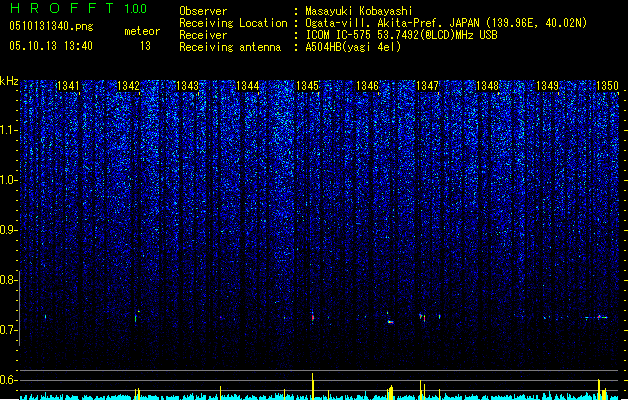Click the A504HB(yagi 4el) antenna text
Viewport: 629px width, 400px height.
point(353,47)
